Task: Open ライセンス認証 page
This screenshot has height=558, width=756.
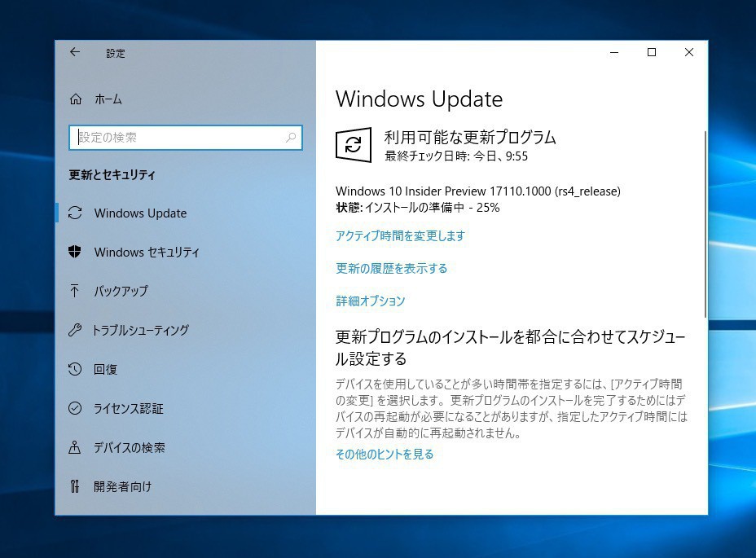Action: pyautogui.click(x=128, y=408)
